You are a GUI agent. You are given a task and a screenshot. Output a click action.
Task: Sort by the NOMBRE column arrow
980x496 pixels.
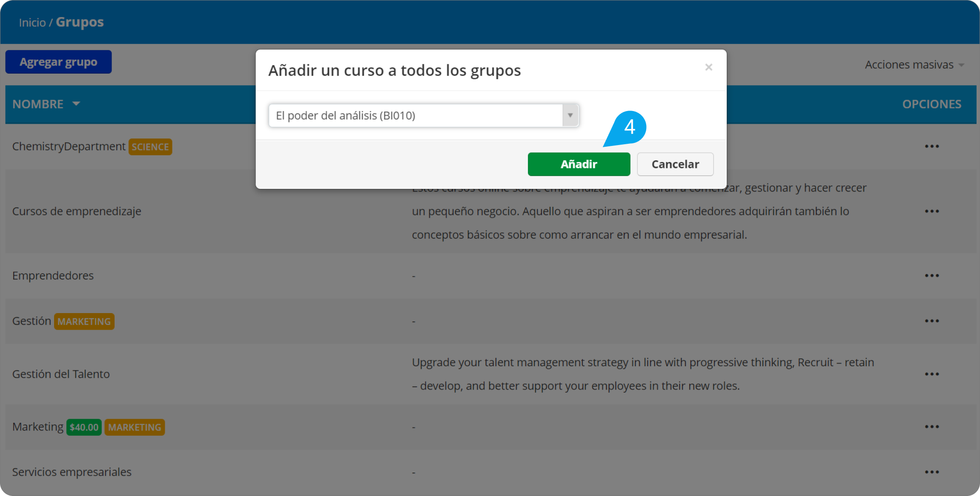click(76, 103)
